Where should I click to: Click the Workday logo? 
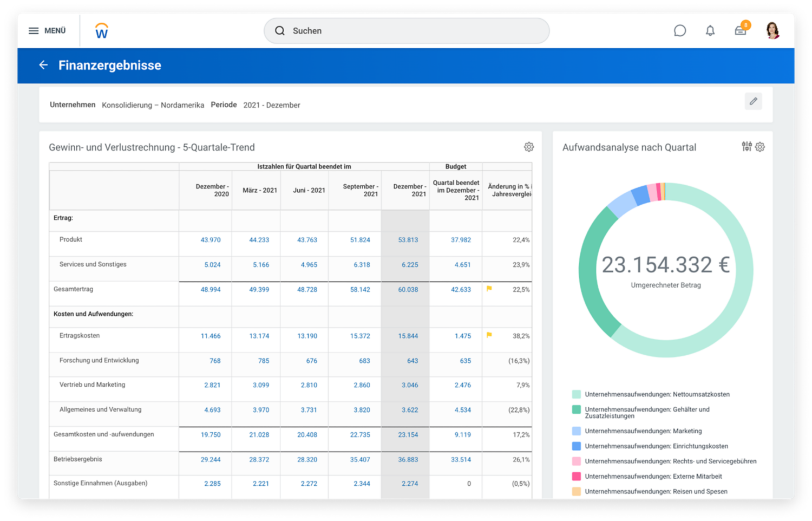point(101,31)
